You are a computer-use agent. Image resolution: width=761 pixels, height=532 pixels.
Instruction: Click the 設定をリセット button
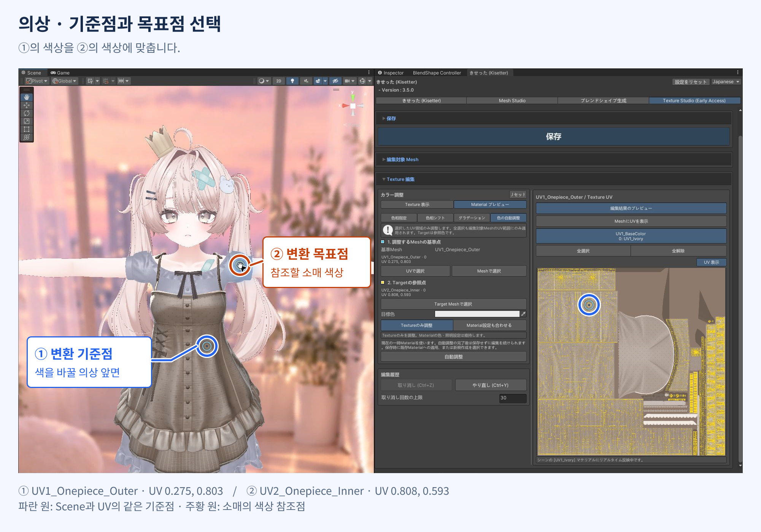pos(690,82)
